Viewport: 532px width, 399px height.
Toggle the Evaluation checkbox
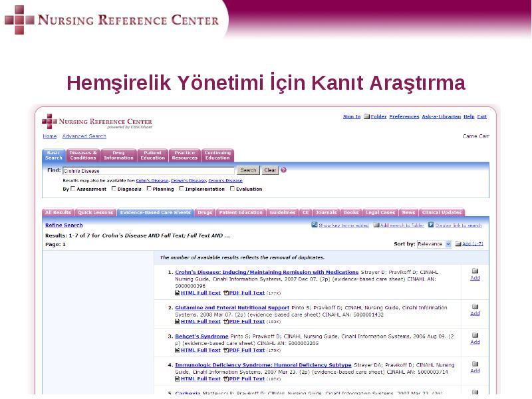[232, 189]
